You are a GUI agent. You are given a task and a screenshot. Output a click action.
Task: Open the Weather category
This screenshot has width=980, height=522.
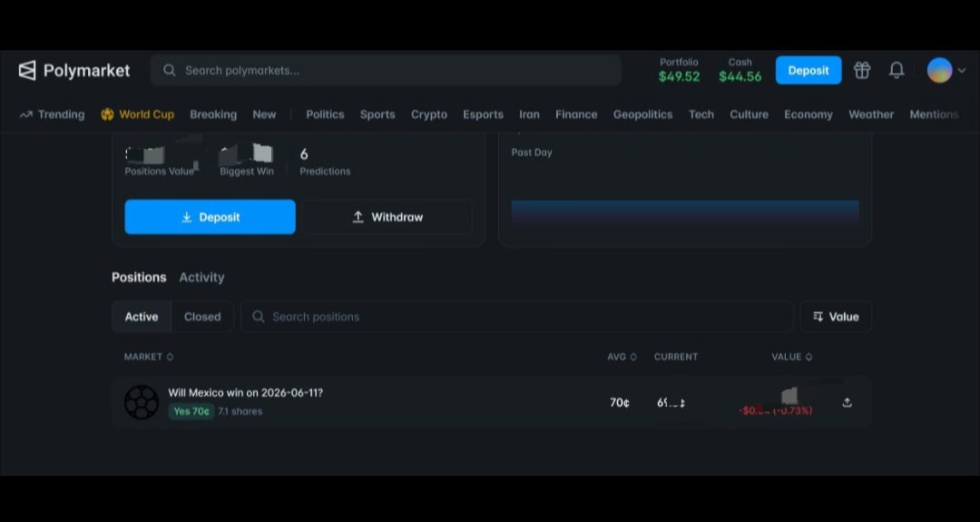tap(871, 114)
